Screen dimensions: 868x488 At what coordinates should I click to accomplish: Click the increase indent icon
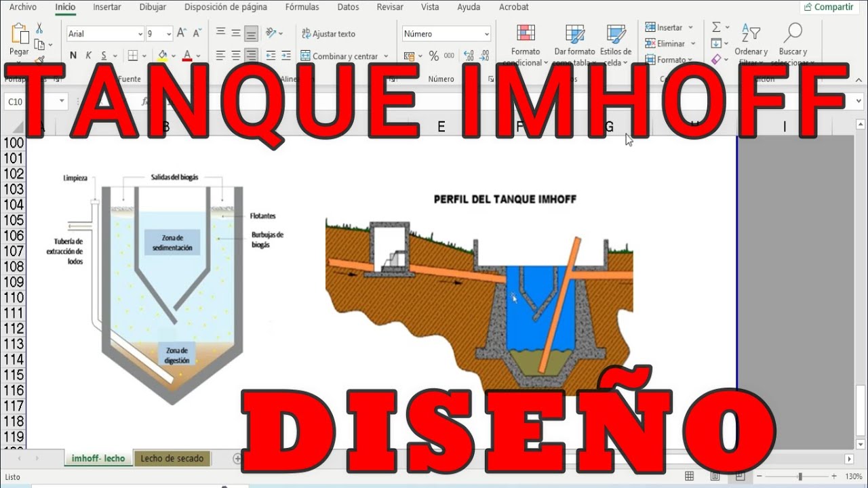(x=286, y=56)
